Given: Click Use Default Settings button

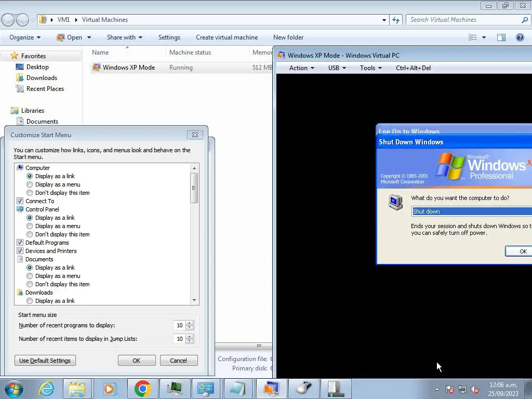Looking at the screenshot, I should (x=45, y=361).
